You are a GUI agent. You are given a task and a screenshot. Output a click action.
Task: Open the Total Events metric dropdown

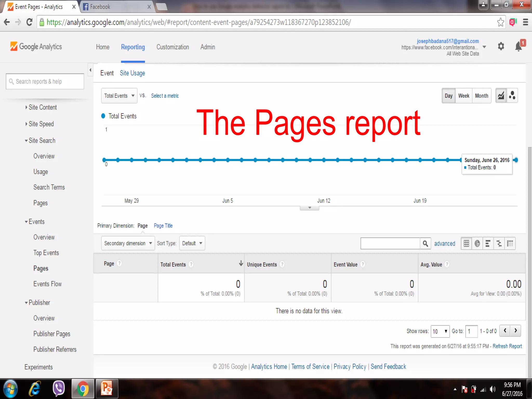[x=119, y=96]
